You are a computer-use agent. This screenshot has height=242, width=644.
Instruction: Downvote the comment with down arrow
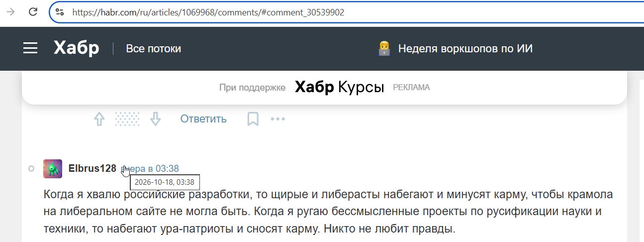[156, 119]
